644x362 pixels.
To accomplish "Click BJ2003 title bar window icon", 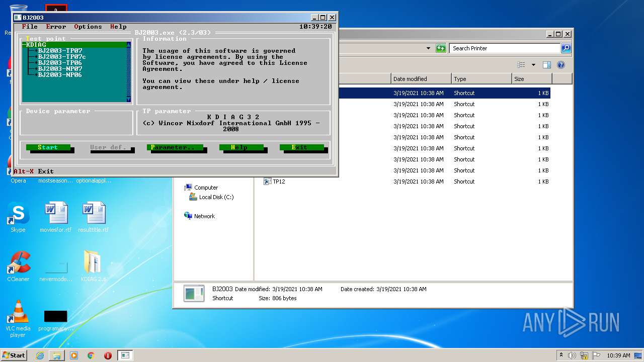I will click(18, 18).
